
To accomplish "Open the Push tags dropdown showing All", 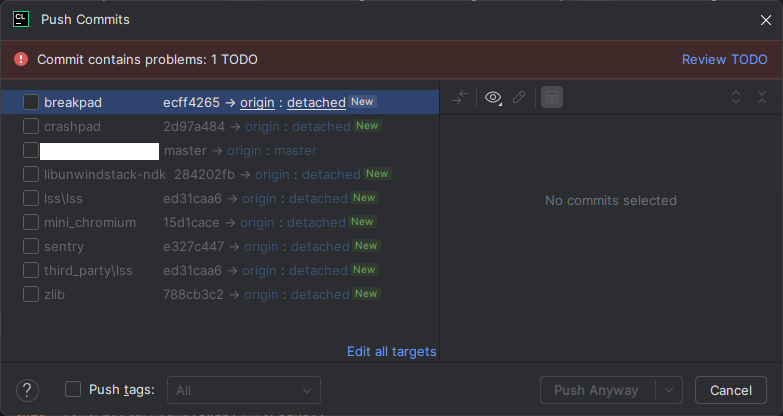I will click(x=244, y=390).
